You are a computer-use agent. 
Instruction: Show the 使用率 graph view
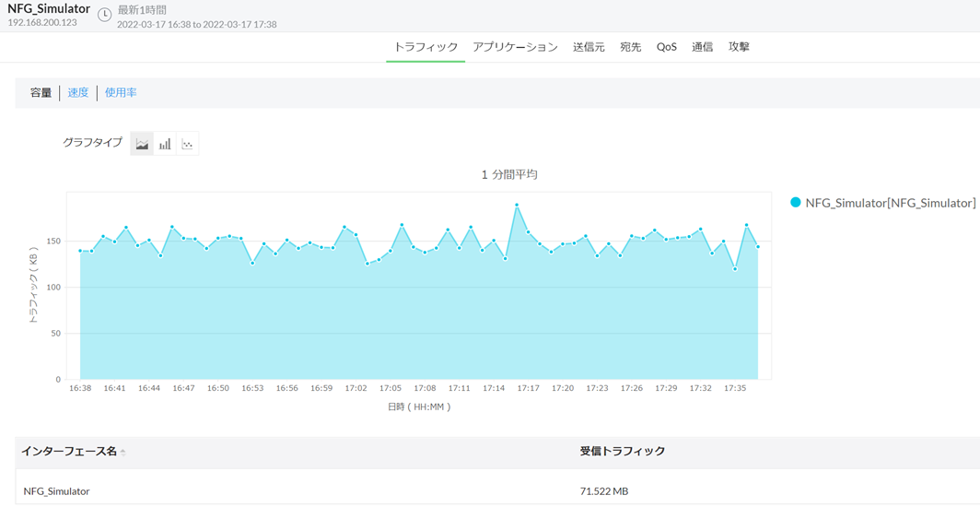tap(121, 93)
